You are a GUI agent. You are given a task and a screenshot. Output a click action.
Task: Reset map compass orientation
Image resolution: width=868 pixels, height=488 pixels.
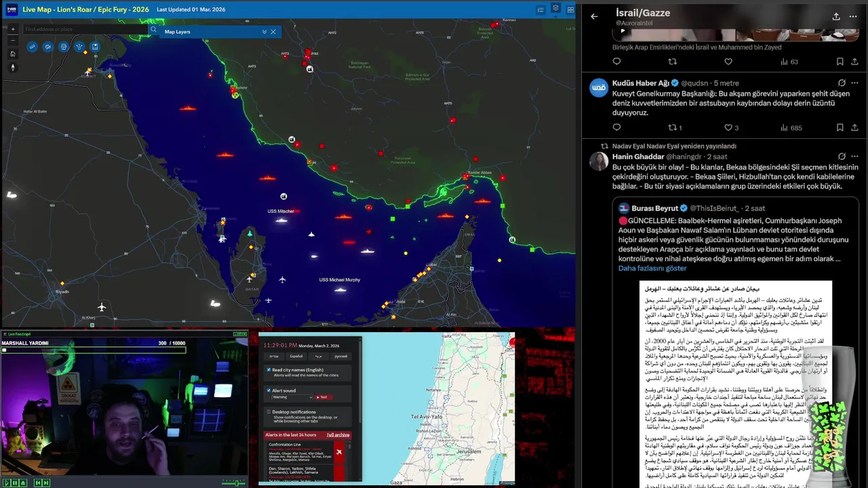tap(13, 67)
